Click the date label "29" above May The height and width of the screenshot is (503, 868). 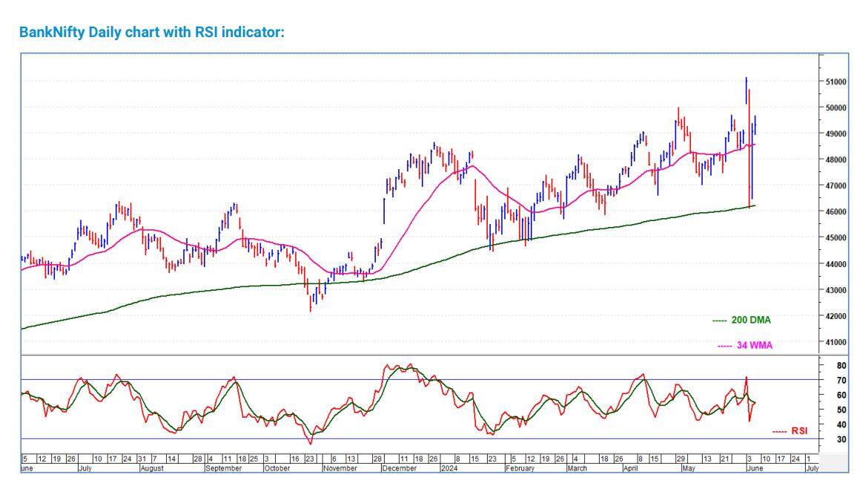click(x=681, y=459)
